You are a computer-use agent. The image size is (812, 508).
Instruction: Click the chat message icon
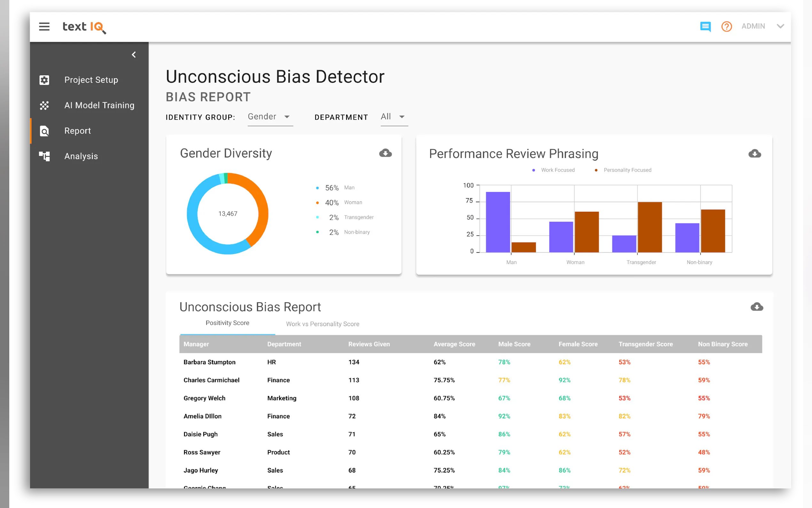click(x=705, y=27)
